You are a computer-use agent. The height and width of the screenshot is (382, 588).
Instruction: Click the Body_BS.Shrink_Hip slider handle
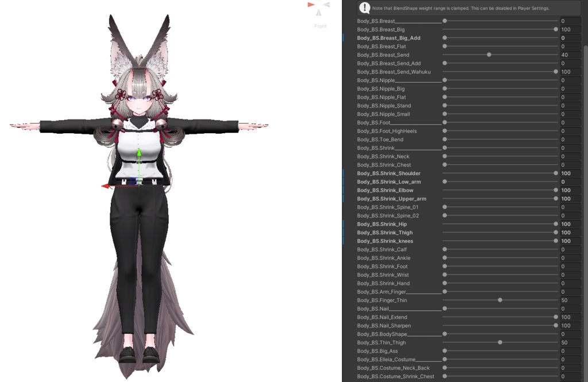(556, 224)
